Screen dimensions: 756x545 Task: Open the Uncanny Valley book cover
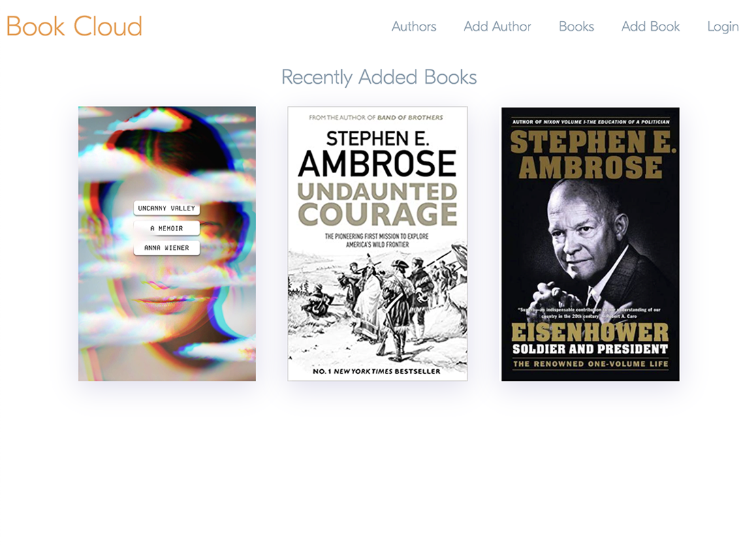tap(168, 244)
